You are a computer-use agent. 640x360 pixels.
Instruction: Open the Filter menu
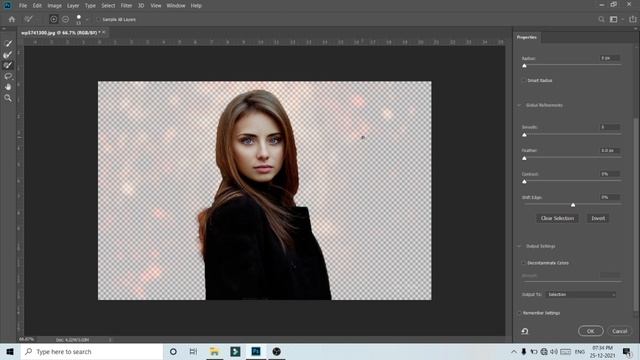point(127,6)
